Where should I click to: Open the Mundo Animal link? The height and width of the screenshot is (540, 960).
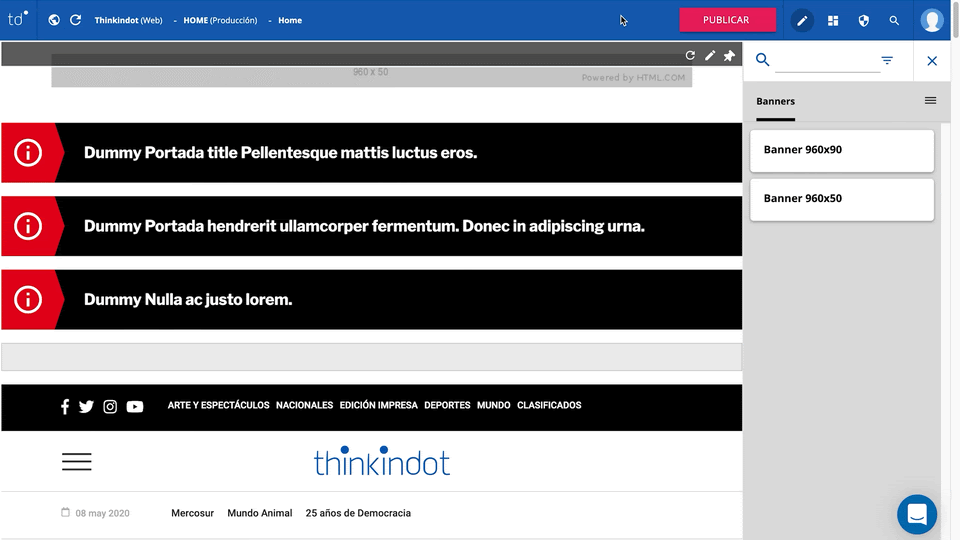tap(260, 513)
